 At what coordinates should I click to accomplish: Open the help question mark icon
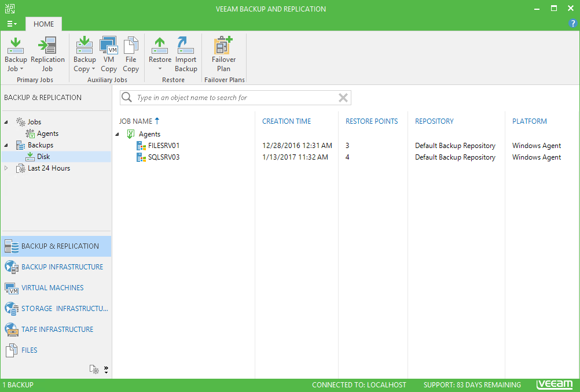[x=572, y=23]
